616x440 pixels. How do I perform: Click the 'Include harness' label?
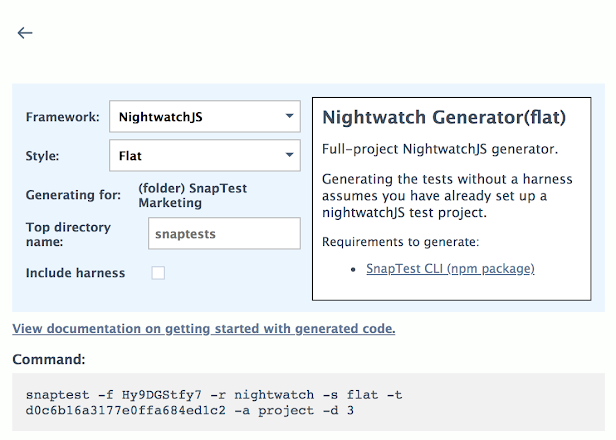pyautogui.click(x=75, y=273)
